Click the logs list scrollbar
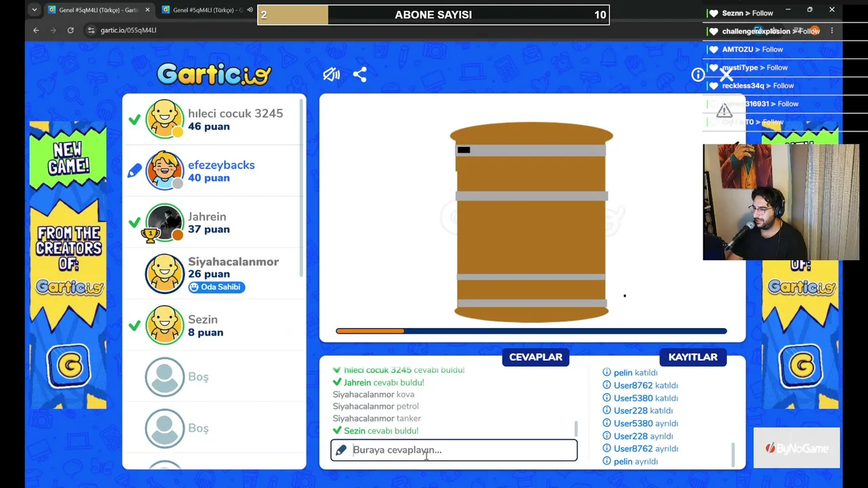The image size is (868, 488). point(733,455)
